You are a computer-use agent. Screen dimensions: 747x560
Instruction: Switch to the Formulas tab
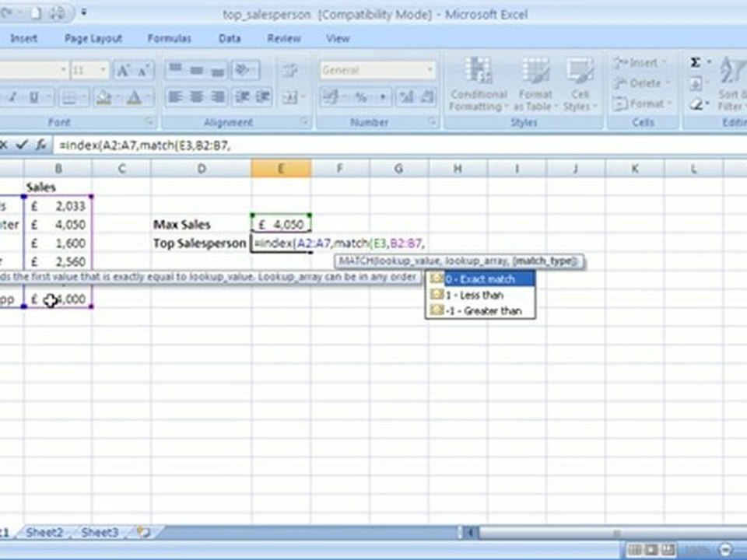(x=169, y=39)
